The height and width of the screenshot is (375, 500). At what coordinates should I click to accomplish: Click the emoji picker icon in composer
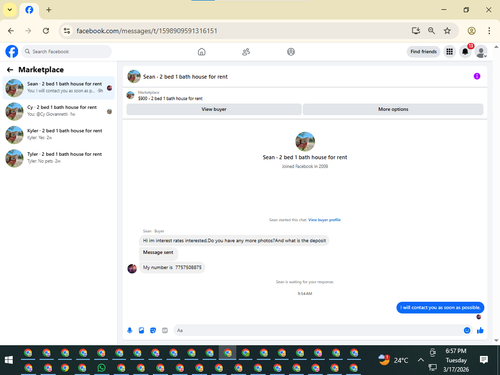[x=467, y=330]
